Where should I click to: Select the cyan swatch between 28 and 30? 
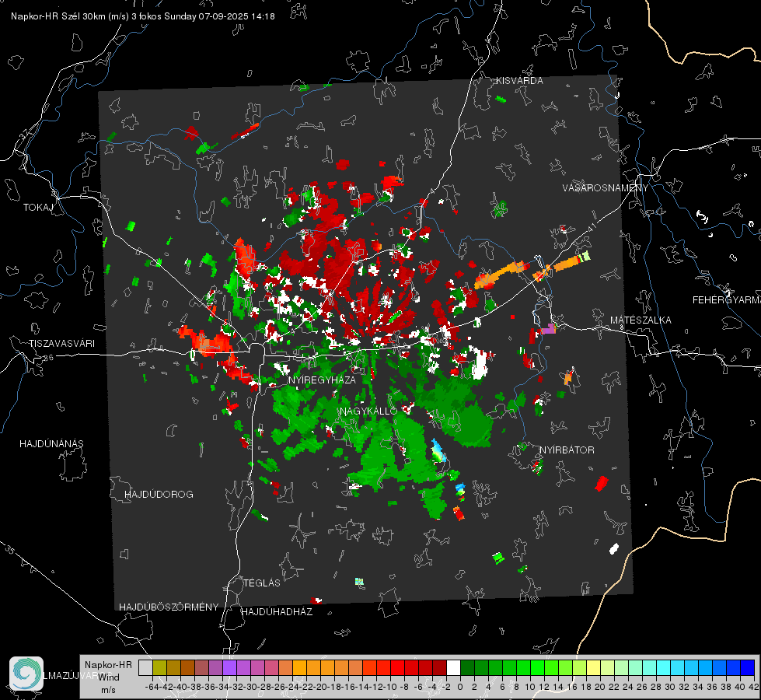click(664, 668)
